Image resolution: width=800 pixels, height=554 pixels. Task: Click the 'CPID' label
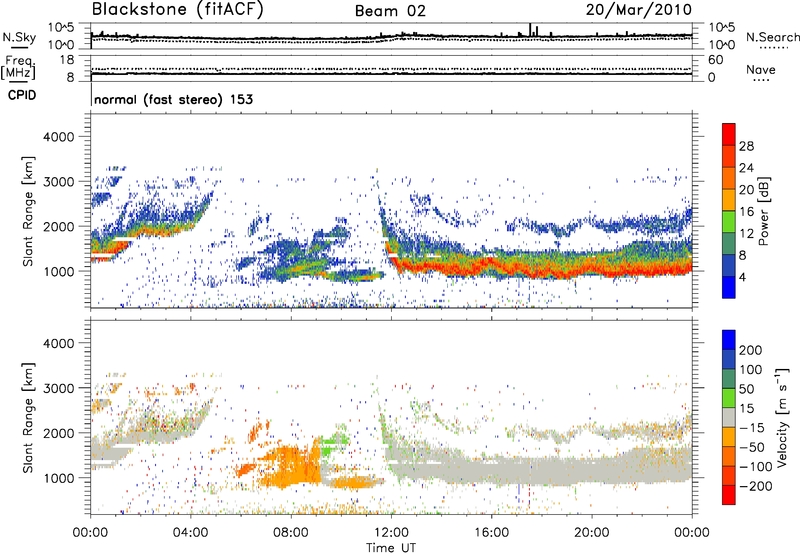[x=22, y=95]
